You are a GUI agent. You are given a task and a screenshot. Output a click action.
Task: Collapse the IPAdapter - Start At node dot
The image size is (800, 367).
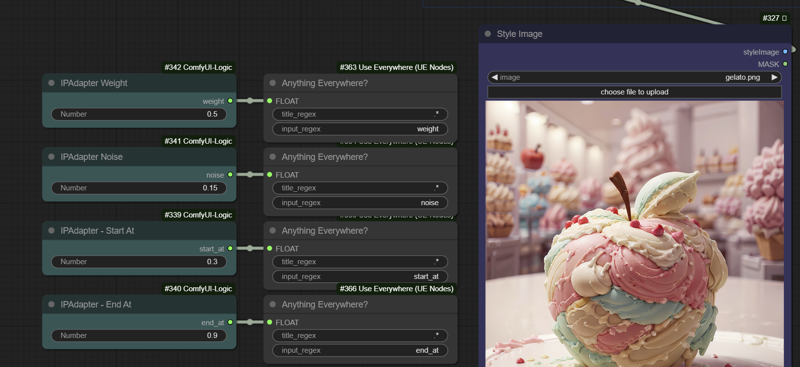[x=51, y=231]
